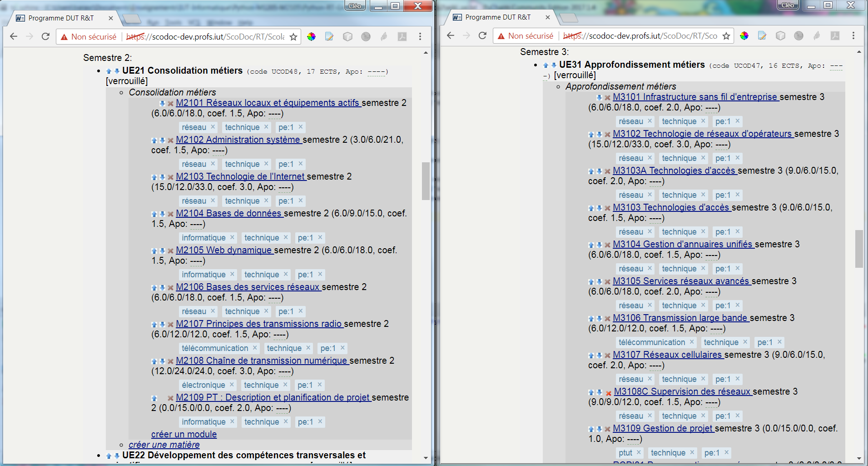
Task: Move module M3101 down with its arrow icon
Action: point(599,98)
